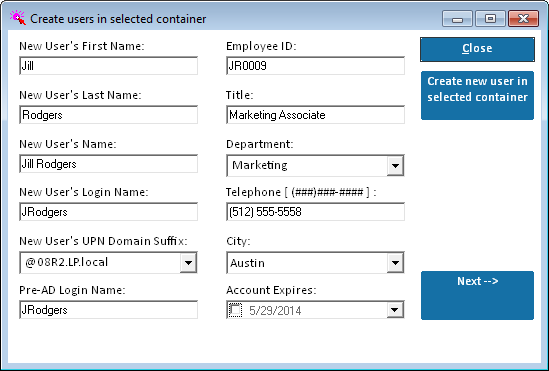This screenshot has height=371, width=549.
Task: Click the Last Name field containing Rodgers
Action: tap(109, 115)
